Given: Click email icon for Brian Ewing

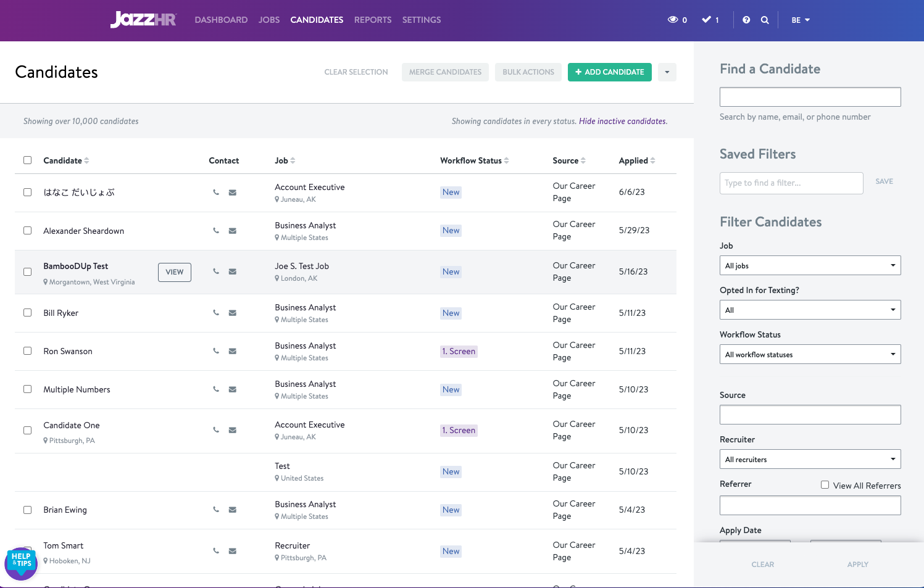Looking at the screenshot, I should [x=233, y=510].
